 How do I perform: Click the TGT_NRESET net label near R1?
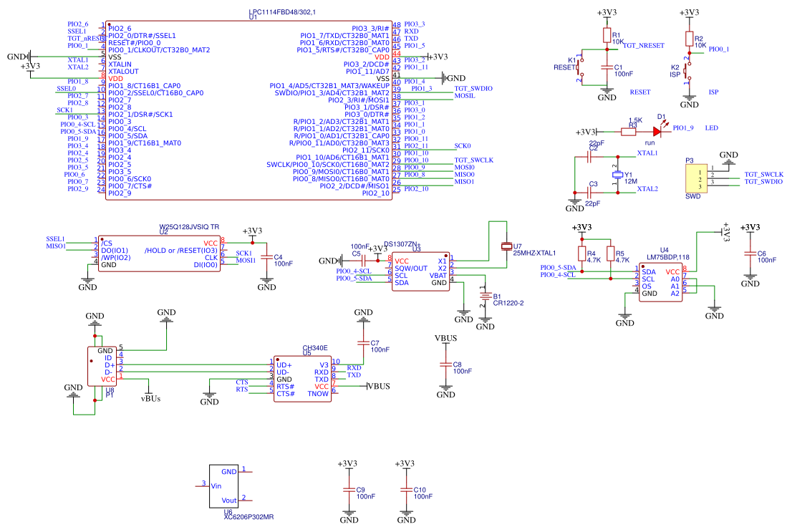pyautogui.click(x=644, y=46)
